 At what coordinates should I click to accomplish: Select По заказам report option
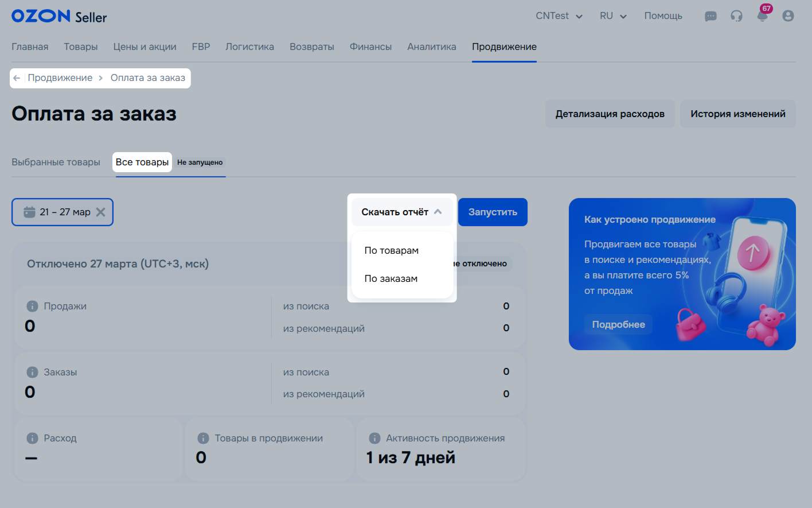click(391, 278)
